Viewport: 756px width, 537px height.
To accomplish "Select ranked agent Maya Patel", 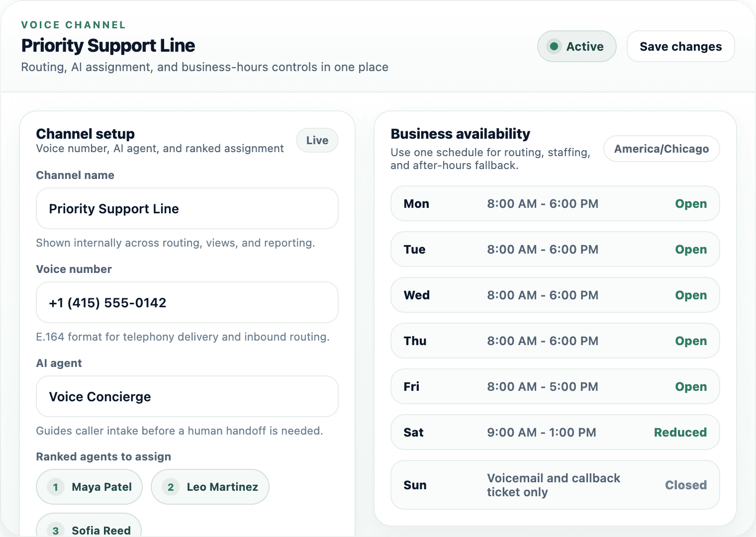I will coord(89,487).
